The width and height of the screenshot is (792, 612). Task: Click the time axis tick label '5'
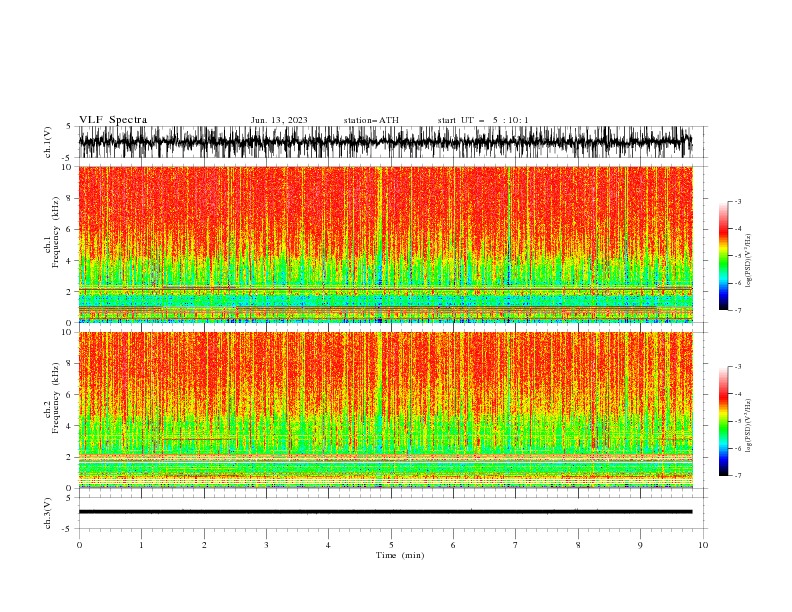[x=391, y=545]
